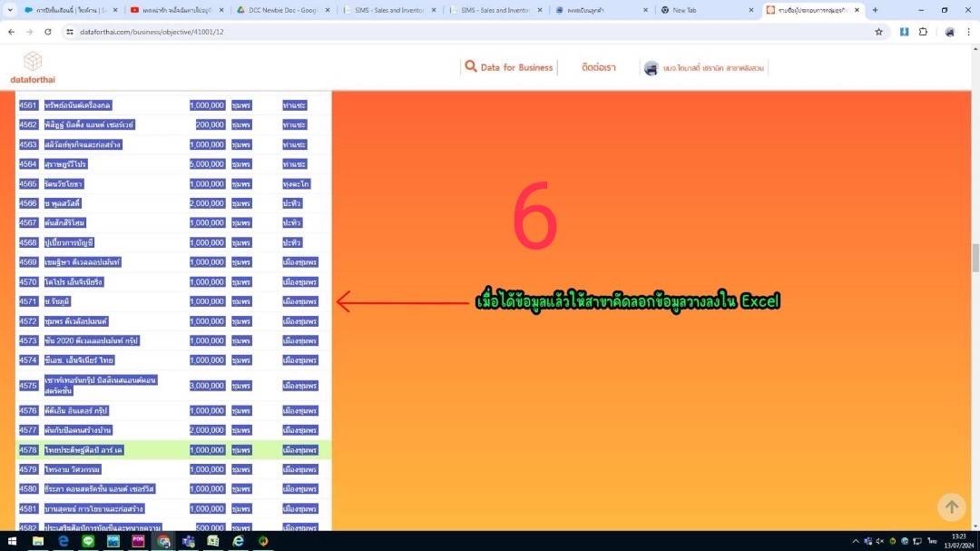980x551 pixels.
Task: Open the downloads icon in the toolbar
Action: click(904, 32)
